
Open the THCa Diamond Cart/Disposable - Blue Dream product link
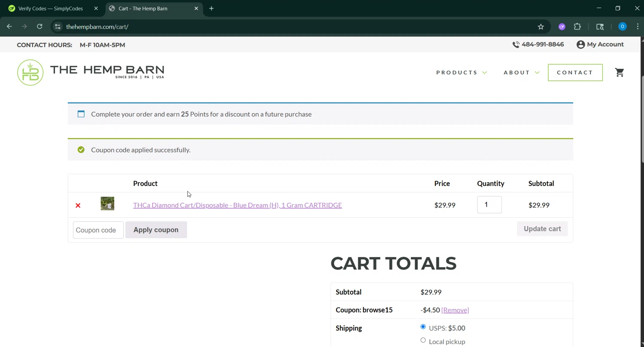[x=237, y=205]
